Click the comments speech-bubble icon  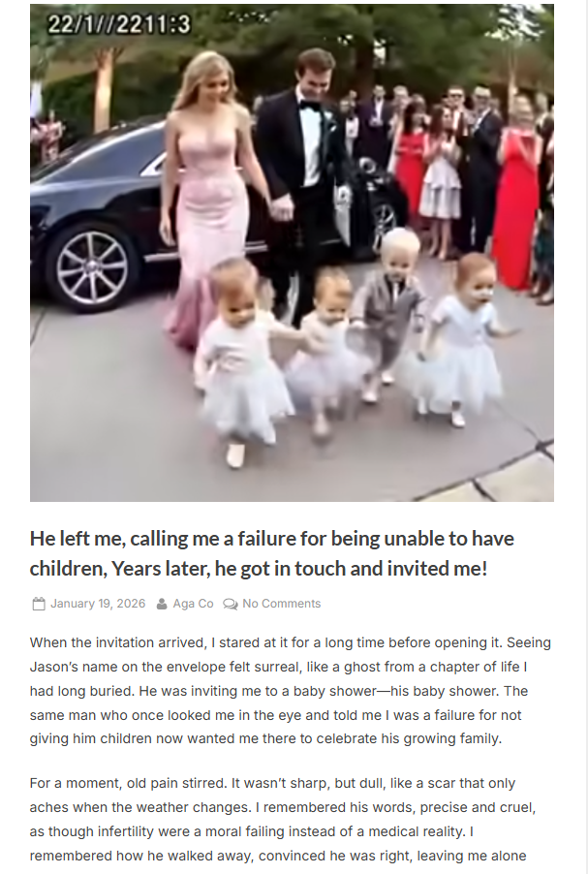point(231,604)
